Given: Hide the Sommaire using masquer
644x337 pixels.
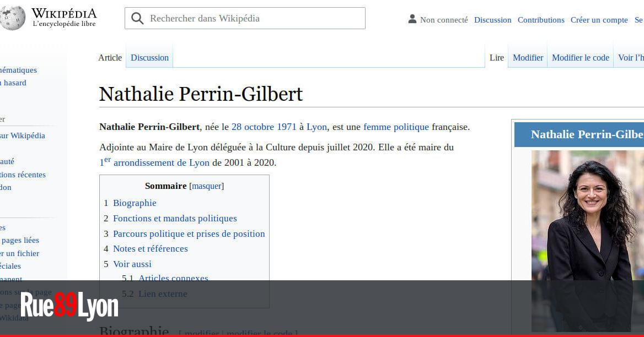Looking at the screenshot, I should point(206,186).
